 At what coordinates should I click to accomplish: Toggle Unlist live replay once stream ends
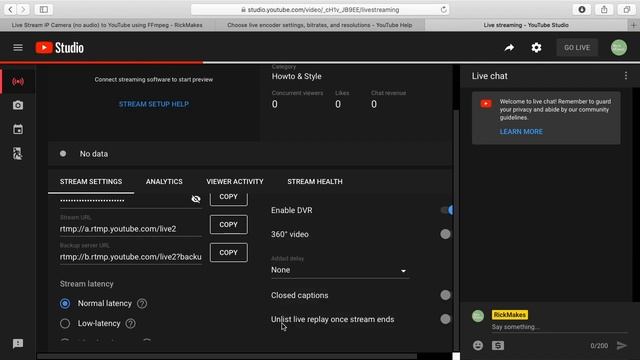[x=445, y=319]
